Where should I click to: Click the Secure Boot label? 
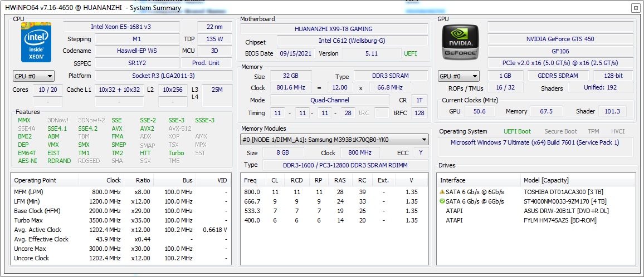[x=560, y=131]
